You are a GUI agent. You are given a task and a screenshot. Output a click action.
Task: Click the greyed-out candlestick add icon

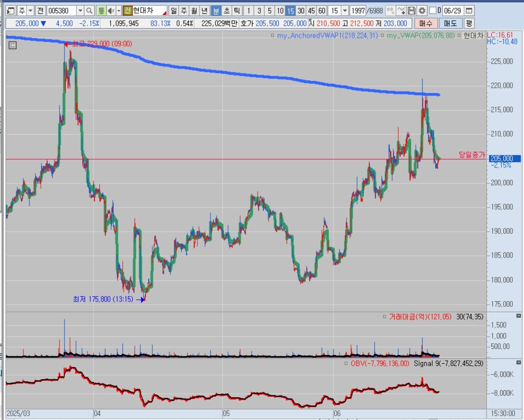point(390,11)
